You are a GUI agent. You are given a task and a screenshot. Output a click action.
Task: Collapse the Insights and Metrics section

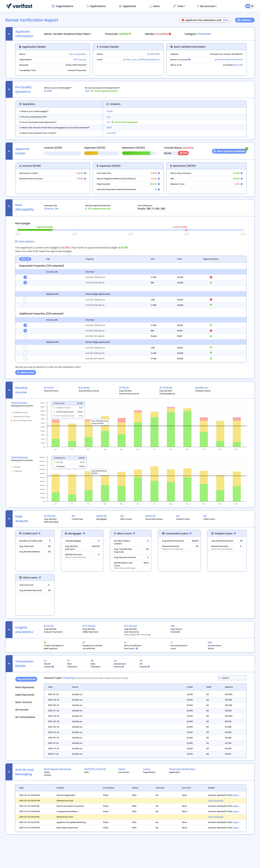(x=9, y=630)
